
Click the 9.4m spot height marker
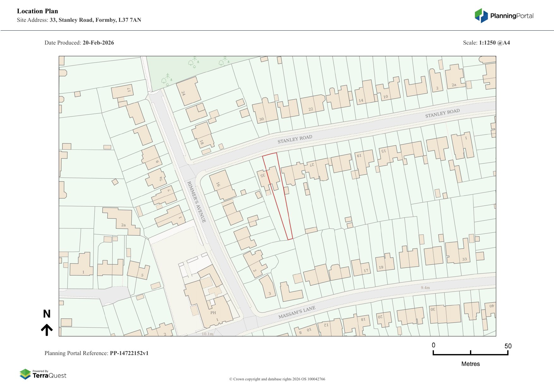pos(425,288)
